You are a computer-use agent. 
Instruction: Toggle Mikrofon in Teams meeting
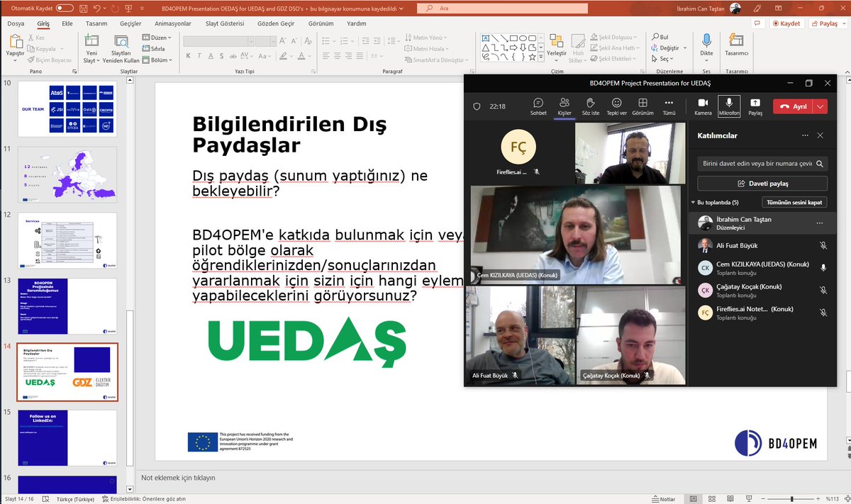point(729,106)
